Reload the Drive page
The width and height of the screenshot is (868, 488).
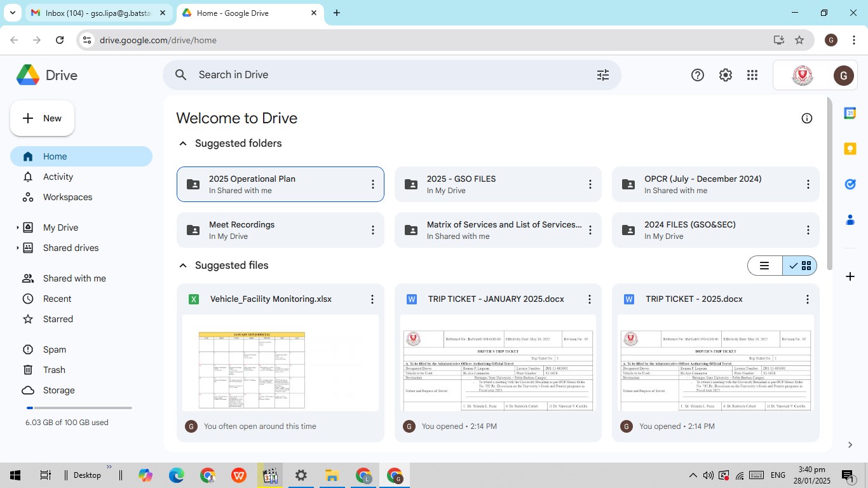[x=60, y=40]
